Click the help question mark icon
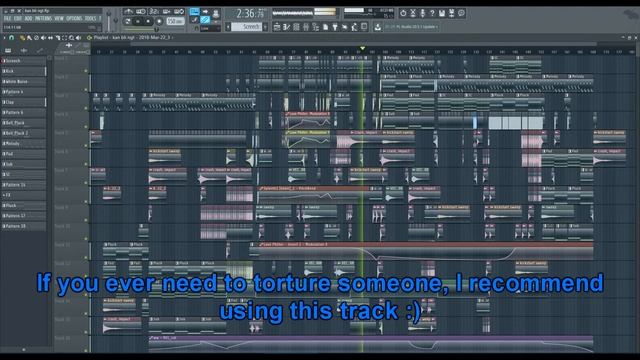Image resolution: width=640 pixels, height=360 pixels. (x=432, y=13)
